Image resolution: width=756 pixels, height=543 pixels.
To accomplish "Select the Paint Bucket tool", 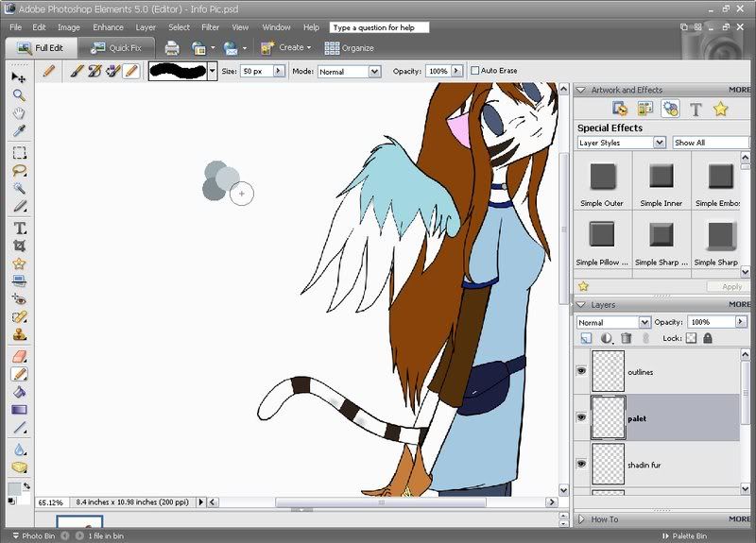I will pos(19,392).
